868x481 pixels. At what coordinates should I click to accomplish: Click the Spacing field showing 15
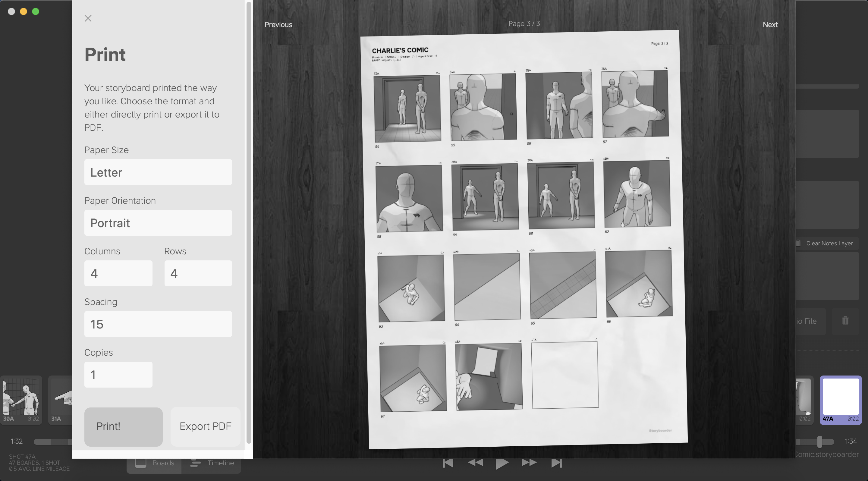click(158, 324)
